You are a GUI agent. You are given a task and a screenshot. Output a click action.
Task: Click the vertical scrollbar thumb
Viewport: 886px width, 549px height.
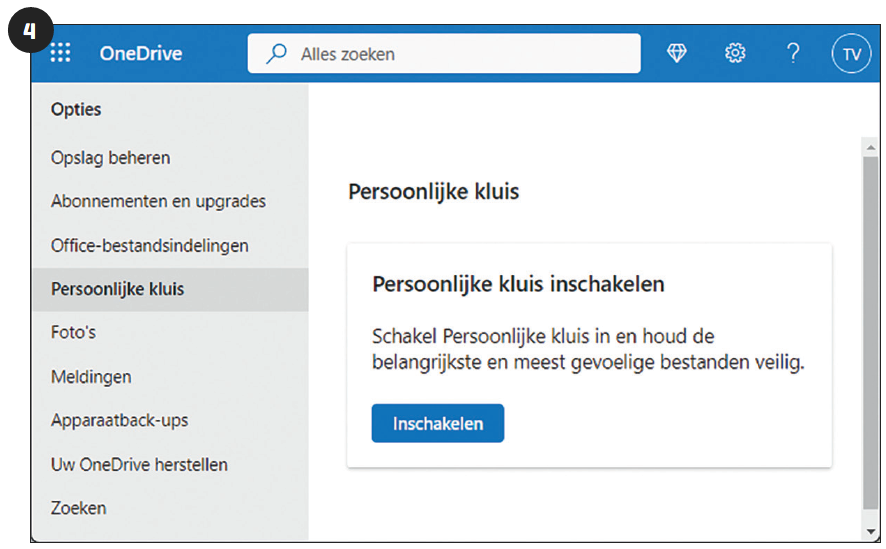(x=871, y=333)
